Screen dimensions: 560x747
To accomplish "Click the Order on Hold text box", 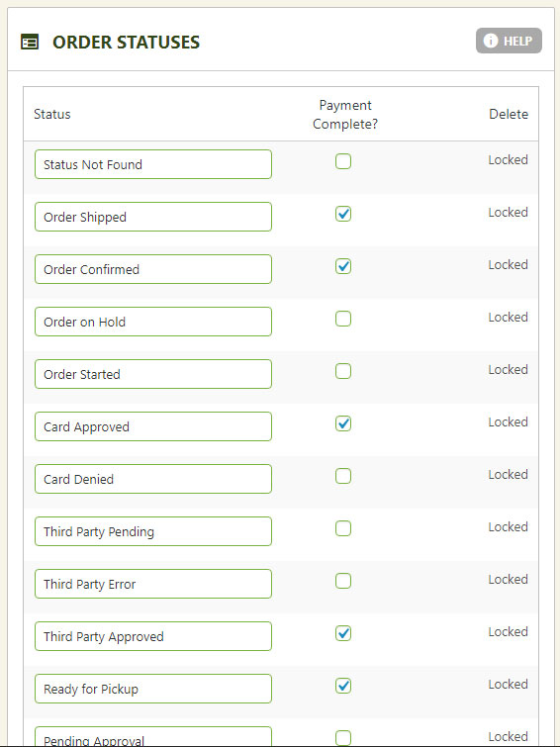I will tap(153, 322).
